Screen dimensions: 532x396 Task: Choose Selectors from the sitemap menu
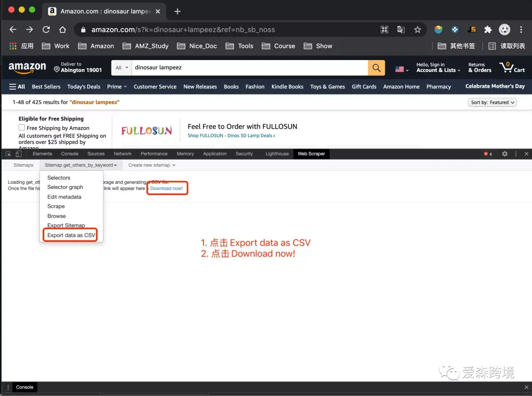(x=59, y=178)
